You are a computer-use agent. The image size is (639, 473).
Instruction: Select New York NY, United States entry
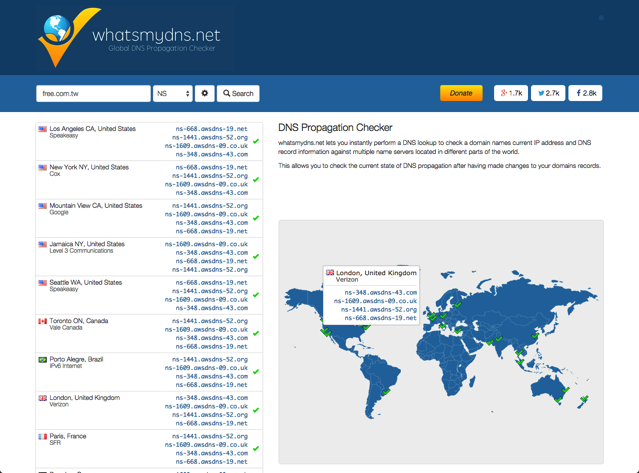pyautogui.click(x=149, y=180)
